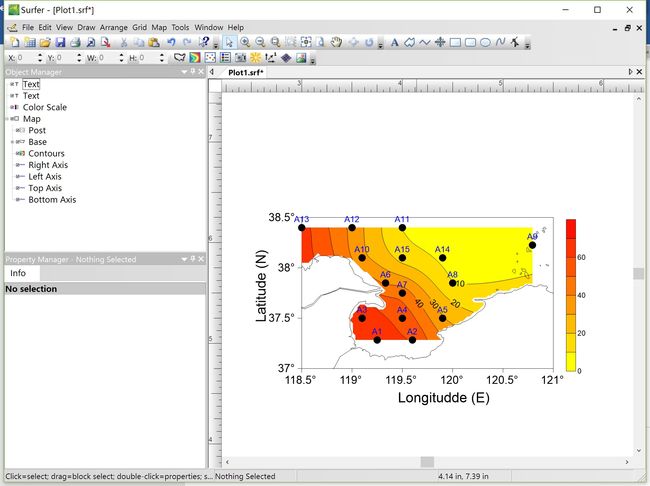This screenshot has width=650, height=486.
Task: Create a new 3D wireframe map
Action: tap(286, 58)
